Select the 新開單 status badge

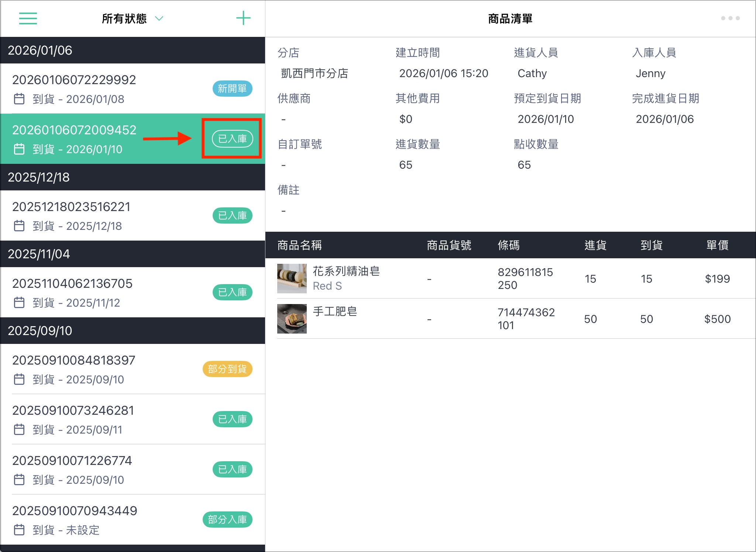pyautogui.click(x=232, y=89)
